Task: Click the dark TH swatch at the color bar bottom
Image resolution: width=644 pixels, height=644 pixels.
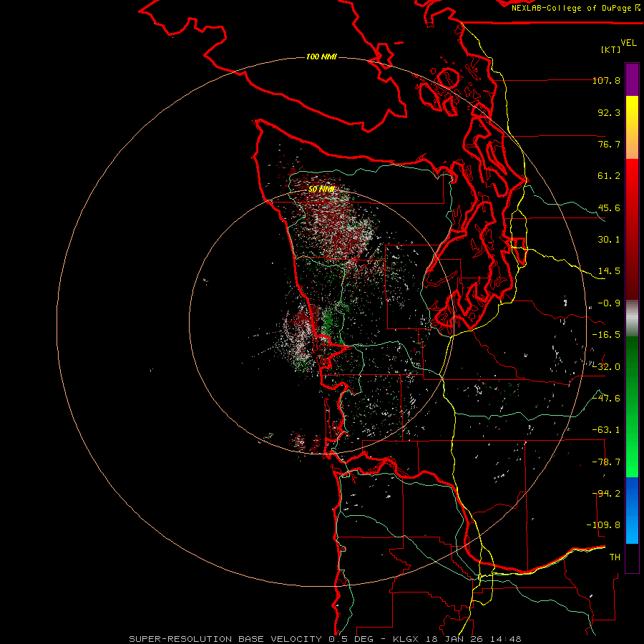Action: 632,558
